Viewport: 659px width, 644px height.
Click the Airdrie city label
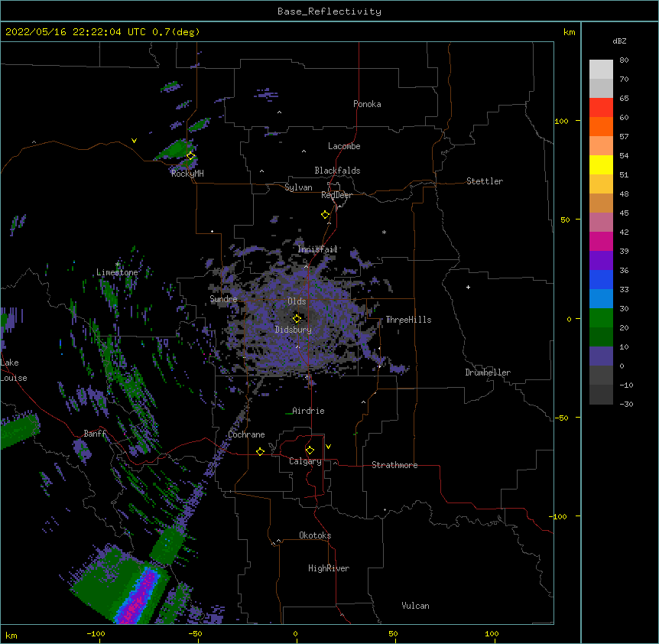pos(308,411)
